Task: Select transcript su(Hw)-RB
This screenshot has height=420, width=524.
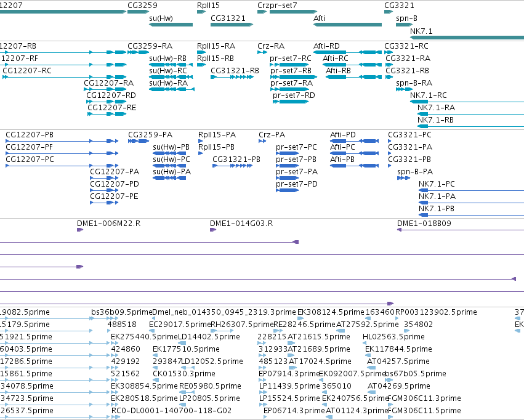Action: pyautogui.click(x=167, y=59)
